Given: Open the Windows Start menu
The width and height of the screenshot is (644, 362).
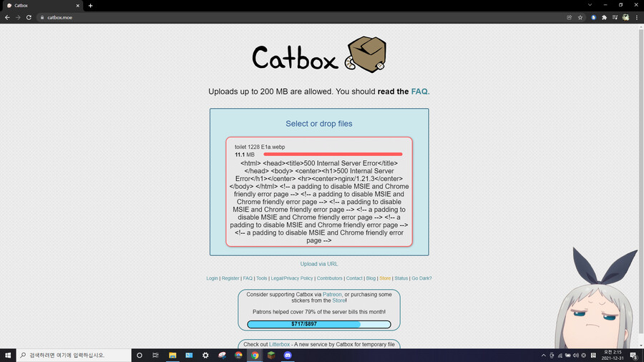Looking at the screenshot, I should click(8, 355).
